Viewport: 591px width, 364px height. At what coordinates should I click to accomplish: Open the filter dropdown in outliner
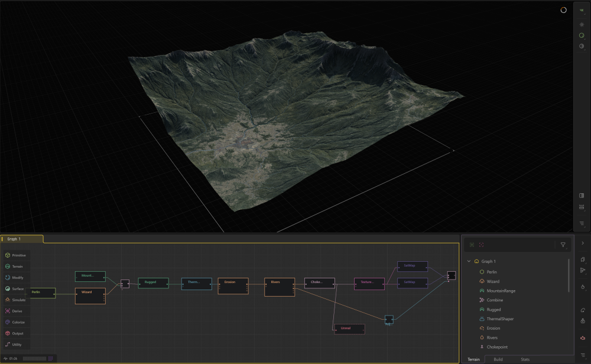(x=563, y=245)
